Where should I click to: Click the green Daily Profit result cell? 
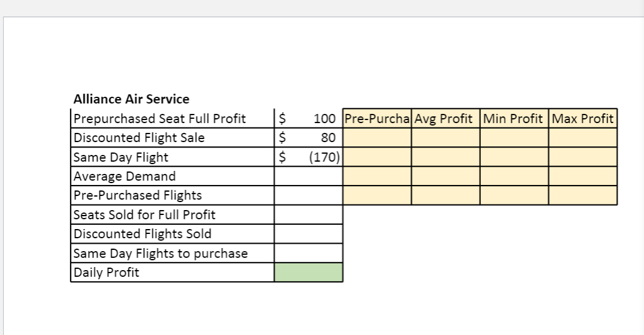[309, 273]
